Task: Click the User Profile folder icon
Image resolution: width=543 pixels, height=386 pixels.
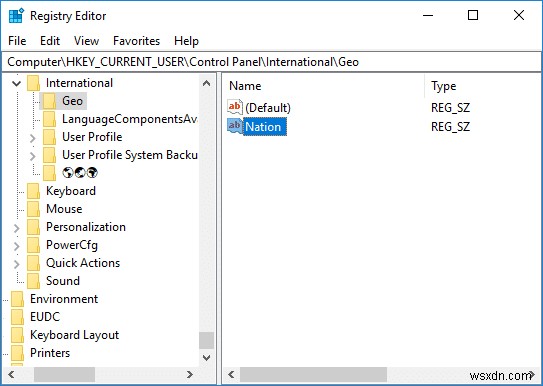Action: pos(49,137)
